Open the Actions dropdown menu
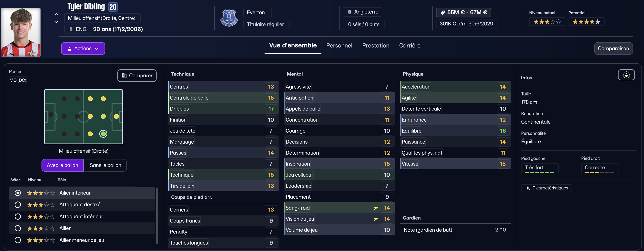Screen dimensions: 644x251 point(83,49)
